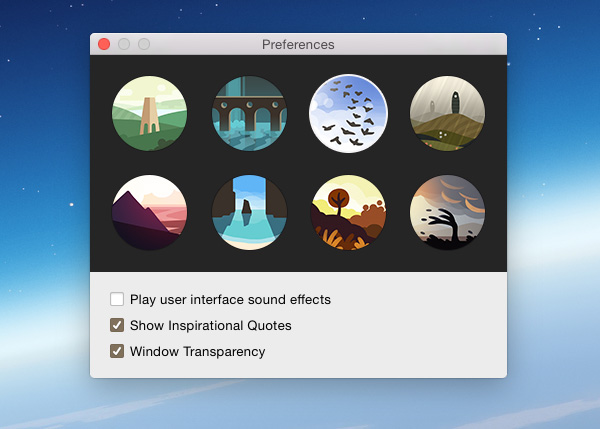Select the sea cliffs cove theme
This screenshot has height=429, width=600.
[249, 212]
